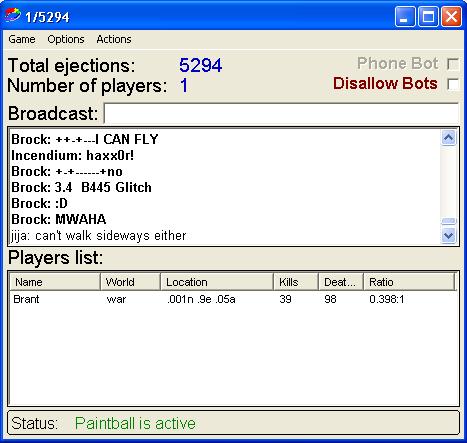The width and height of the screenshot is (467, 443).
Task: Click the app icon in title bar
Action: click(12, 16)
